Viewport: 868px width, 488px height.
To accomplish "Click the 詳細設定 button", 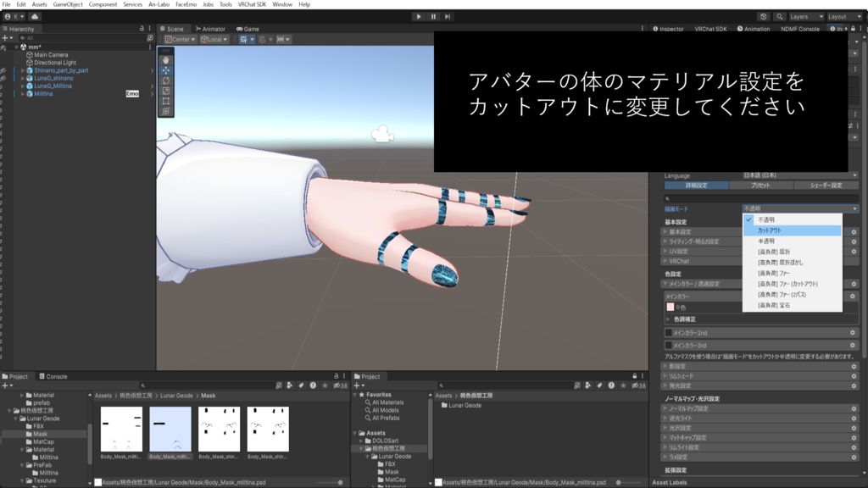I will point(697,186).
